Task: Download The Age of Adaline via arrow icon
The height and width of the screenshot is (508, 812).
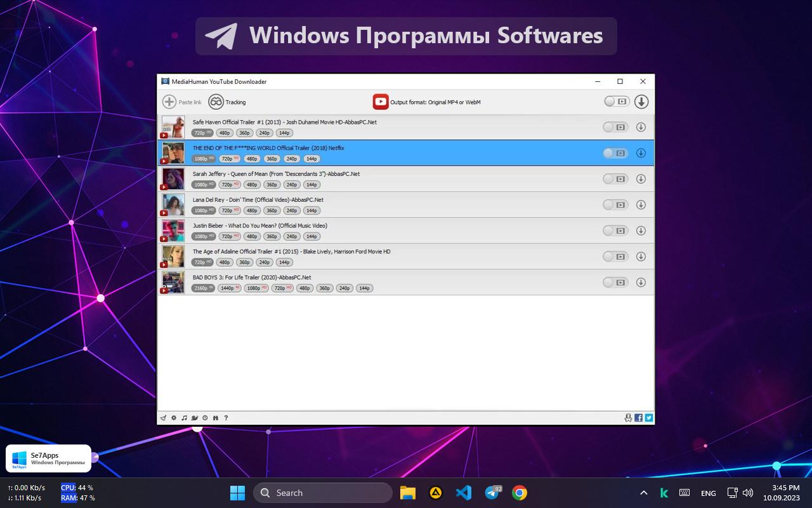Action: (x=641, y=257)
